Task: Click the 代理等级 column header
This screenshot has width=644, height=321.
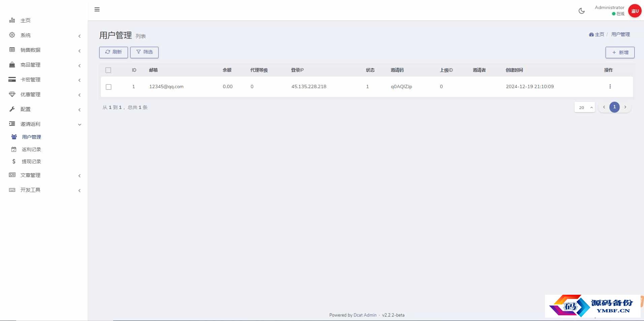Action: (259, 70)
